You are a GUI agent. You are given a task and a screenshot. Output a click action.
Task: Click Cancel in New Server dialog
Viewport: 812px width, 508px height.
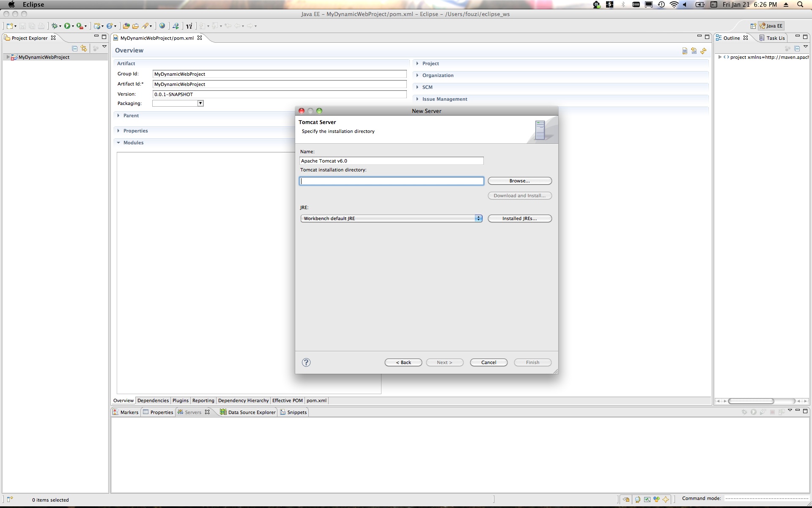(489, 362)
